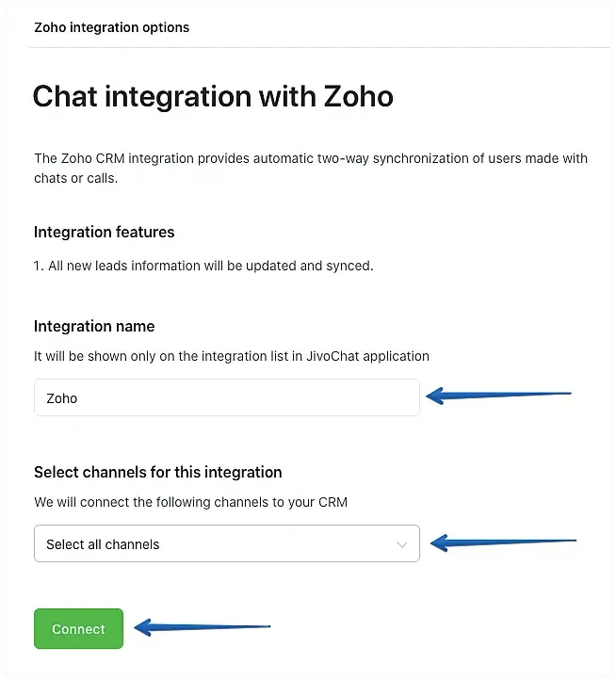Click the 'Select all channels' text
The image size is (616, 680).
coord(103,544)
